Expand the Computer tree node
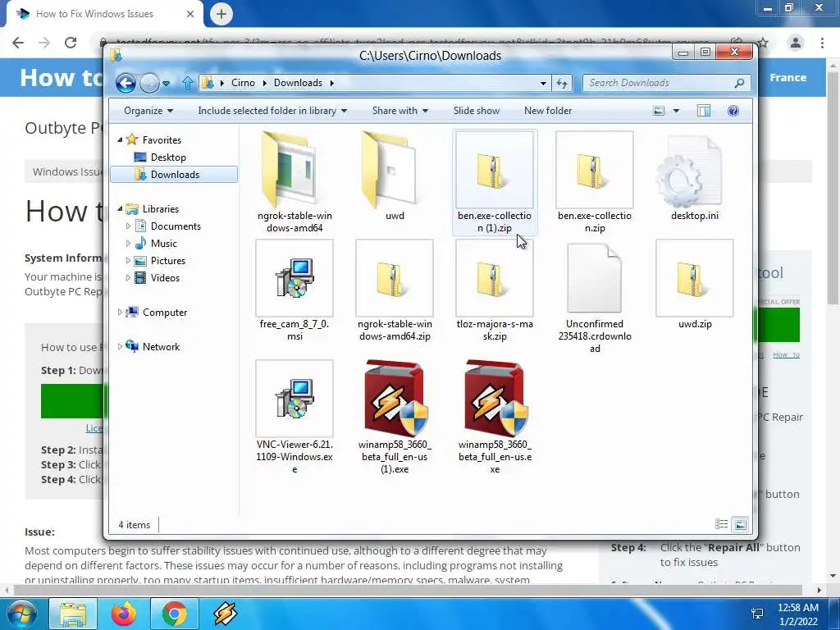The width and height of the screenshot is (840, 630). [x=120, y=313]
